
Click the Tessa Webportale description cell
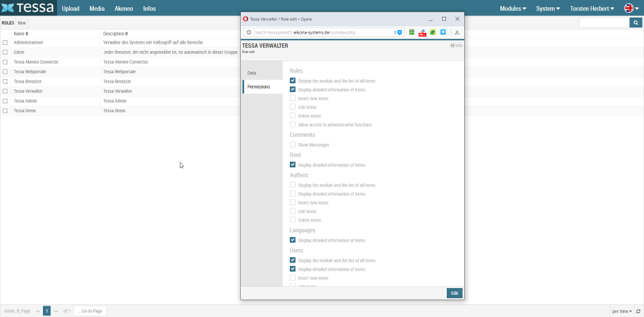coord(119,72)
